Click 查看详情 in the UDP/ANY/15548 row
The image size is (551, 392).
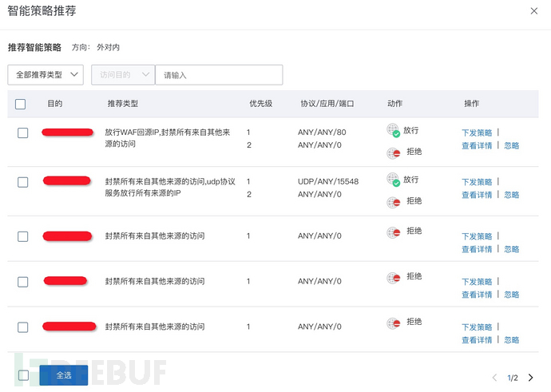pyautogui.click(x=477, y=195)
